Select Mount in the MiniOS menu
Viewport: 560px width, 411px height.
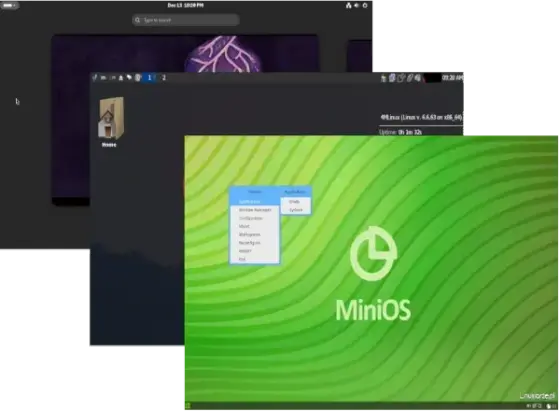click(254, 226)
